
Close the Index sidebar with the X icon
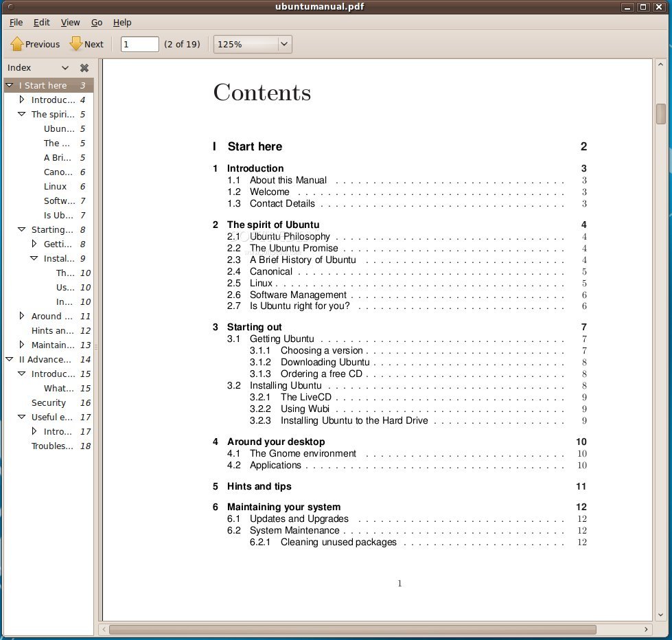click(84, 67)
